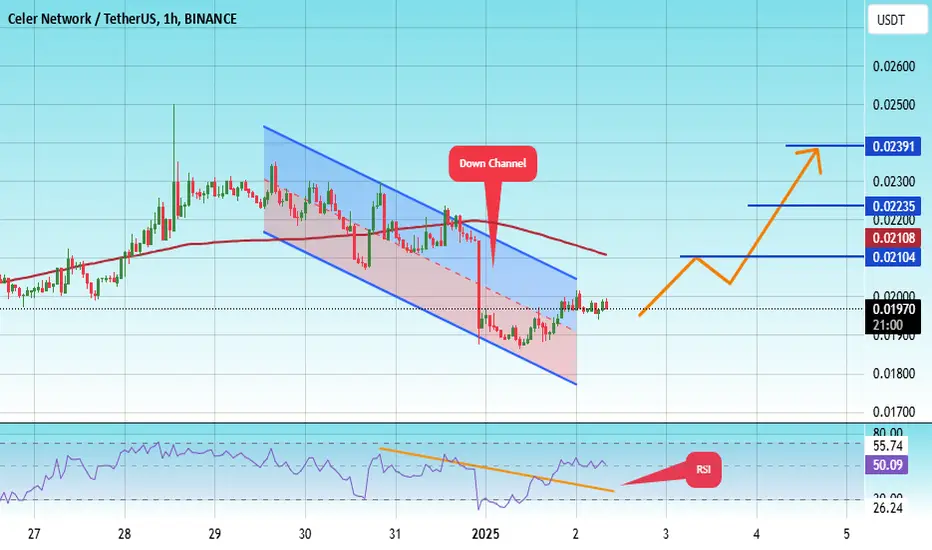Viewport: 932px width, 550px height.
Task: Select the 0.02235 blue horizontal target line
Action: tap(806, 206)
